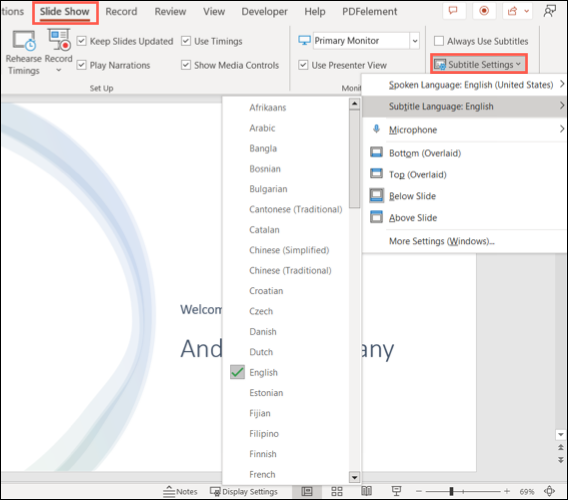This screenshot has width=568, height=500.
Task: Click the record circle icon at top right
Action: (x=484, y=11)
